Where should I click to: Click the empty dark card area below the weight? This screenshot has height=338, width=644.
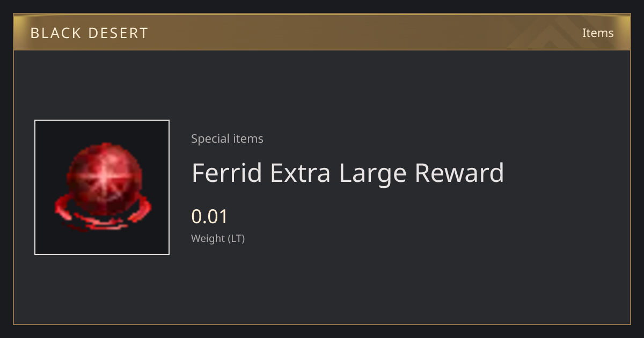pyautogui.click(x=322, y=287)
